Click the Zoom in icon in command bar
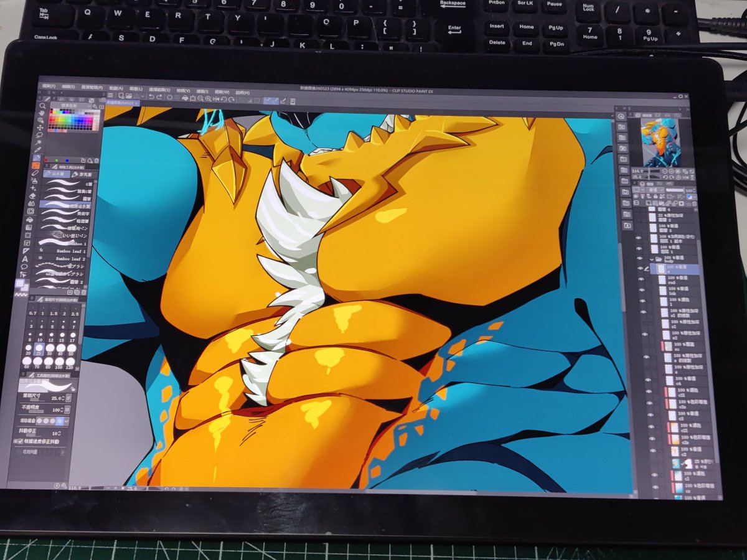747x560 pixels. (208, 98)
